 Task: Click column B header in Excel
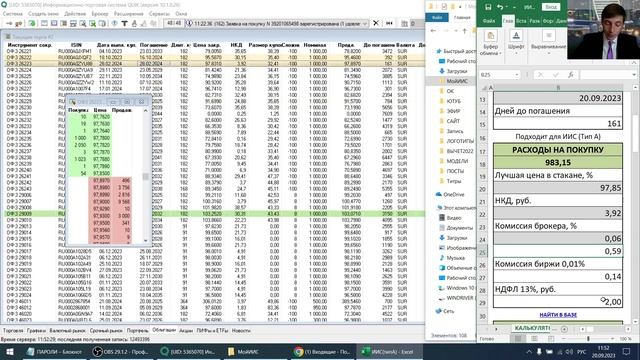[x=558, y=87]
